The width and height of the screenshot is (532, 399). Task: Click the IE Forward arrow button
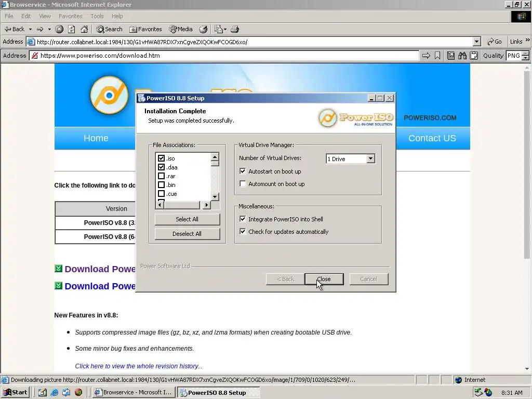pos(40,29)
